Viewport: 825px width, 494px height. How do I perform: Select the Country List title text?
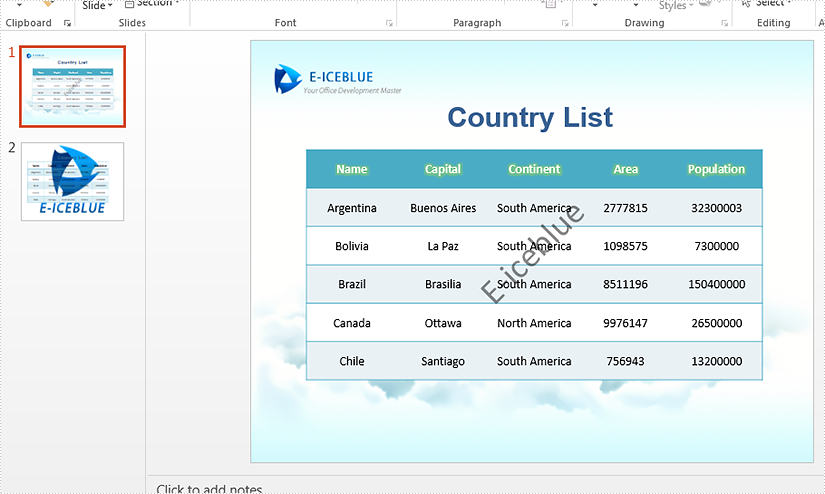point(530,118)
